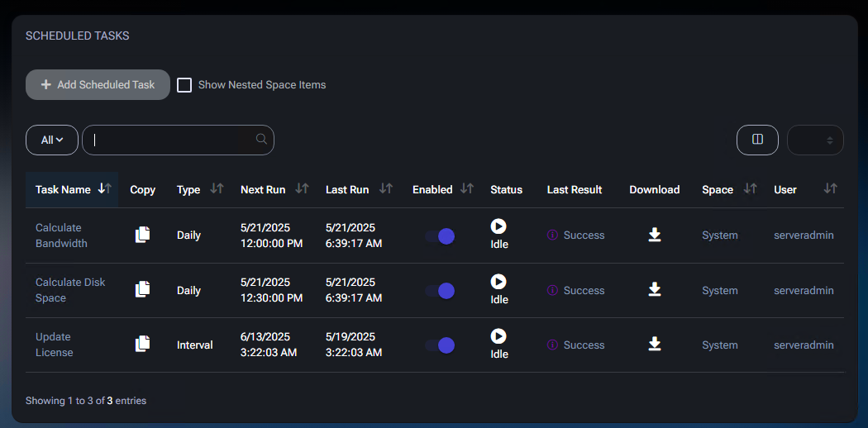Click Success result for Calculate Bandwidth
Screen dimensions: 868x428
tap(584, 235)
